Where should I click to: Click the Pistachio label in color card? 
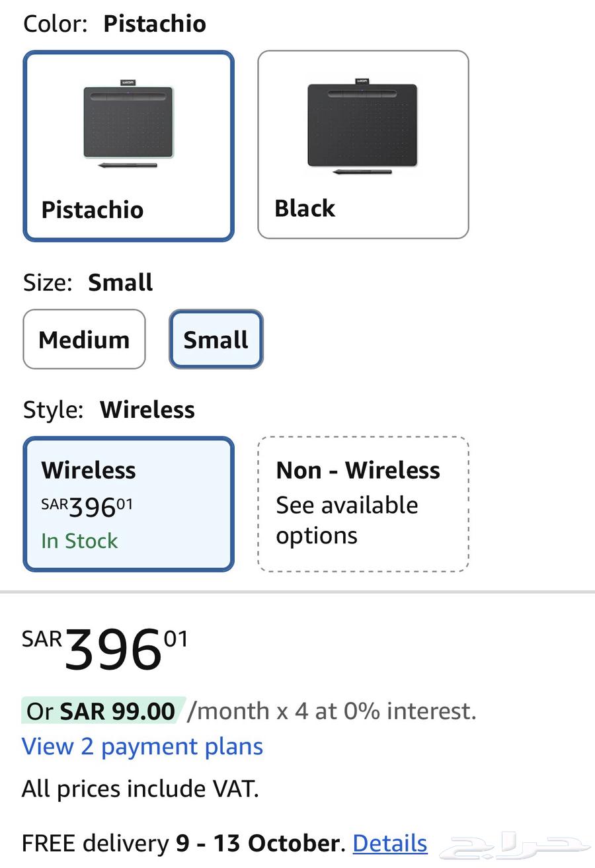pyautogui.click(x=92, y=210)
